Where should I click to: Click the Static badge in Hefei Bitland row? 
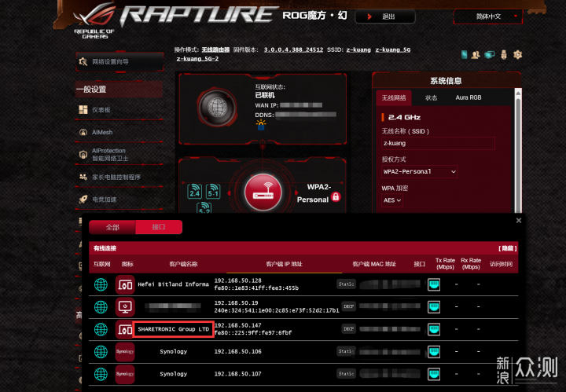(x=346, y=284)
